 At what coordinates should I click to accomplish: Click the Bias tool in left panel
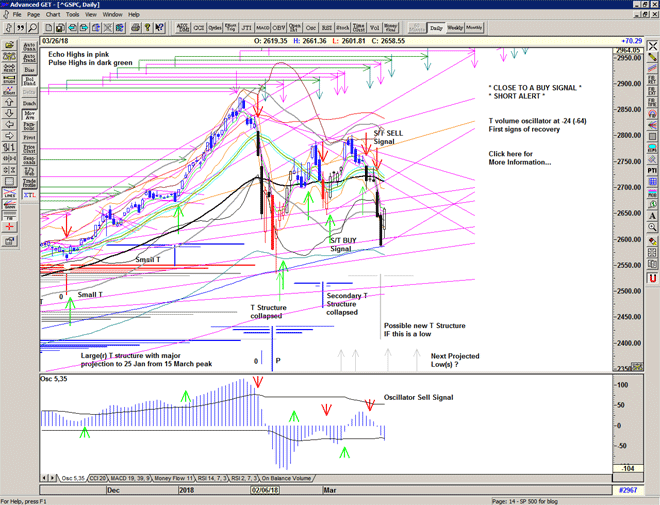[x=30, y=71]
